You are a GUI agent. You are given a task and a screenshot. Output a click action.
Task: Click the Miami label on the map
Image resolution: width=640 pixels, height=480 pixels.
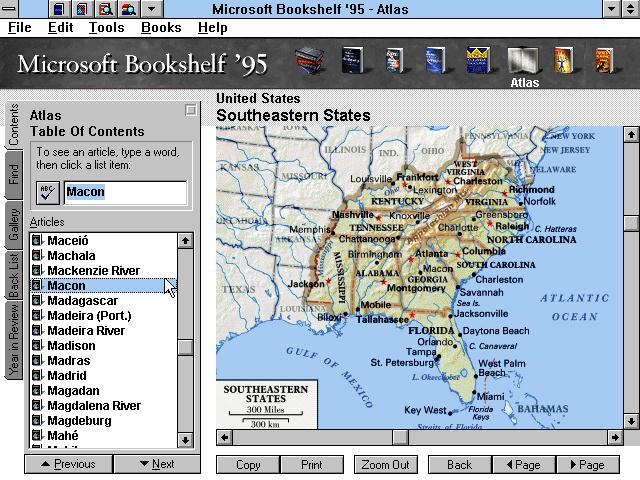[491, 396]
